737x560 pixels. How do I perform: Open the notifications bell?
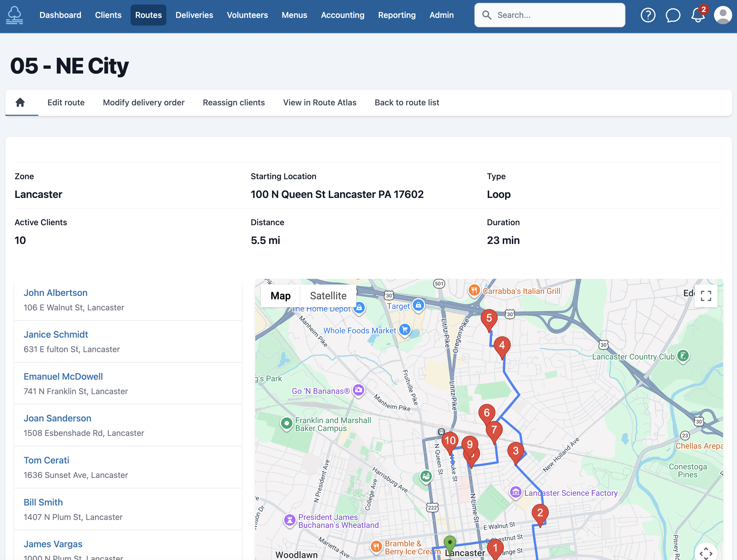(698, 15)
